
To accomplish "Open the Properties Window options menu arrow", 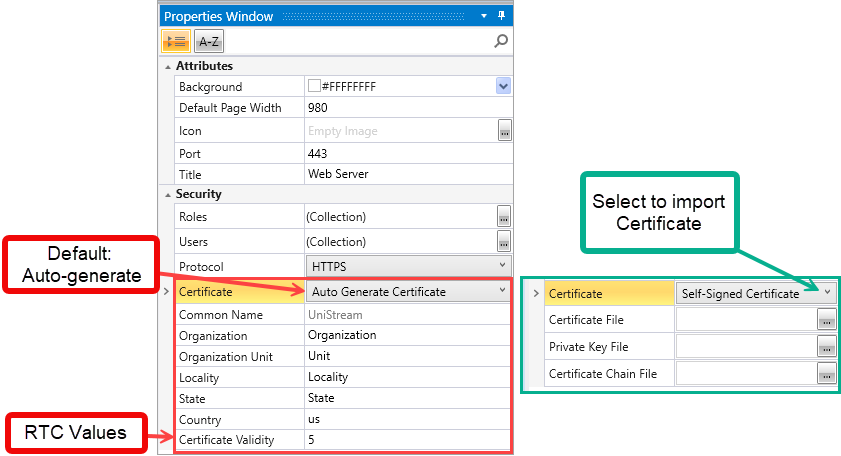I will click(485, 16).
